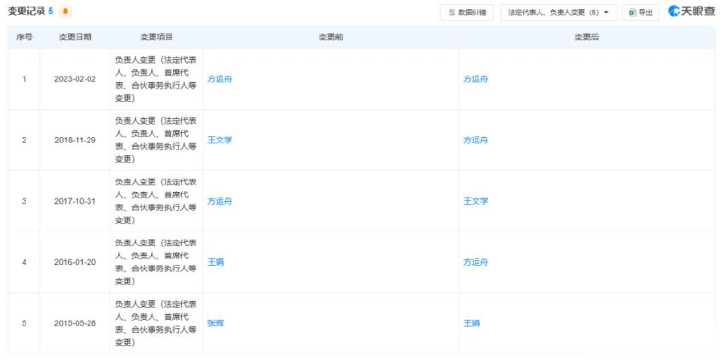The image size is (720, 360).
Task: Open 王文学 link in 2018-11-29 row
Action: coord(219,140)
